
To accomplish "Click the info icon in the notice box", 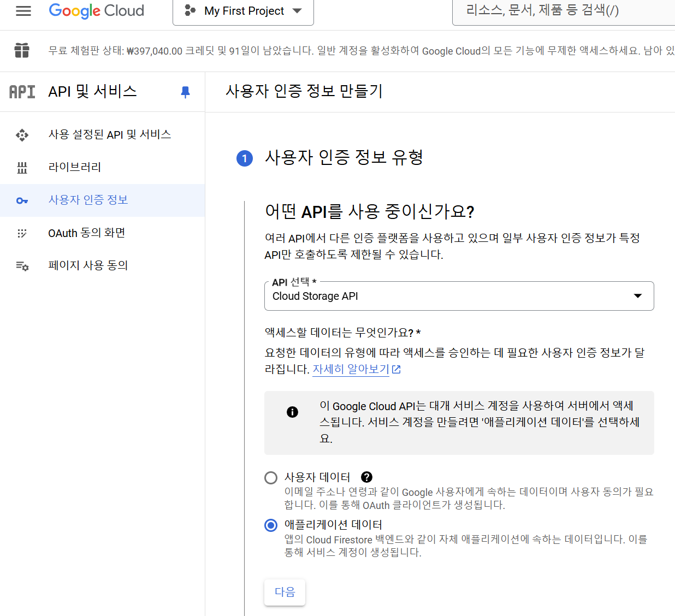I will [293, 412].
